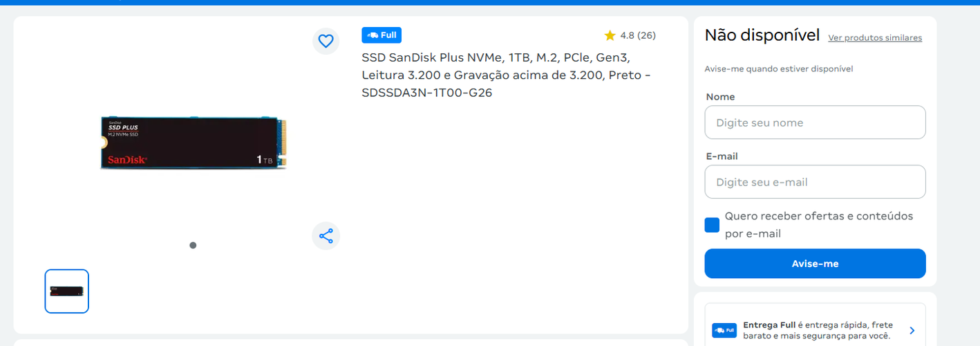This screenshot has height=346, width=980.
Task: Click the main SanDisk SSD product image
Action: pos(194,143)
